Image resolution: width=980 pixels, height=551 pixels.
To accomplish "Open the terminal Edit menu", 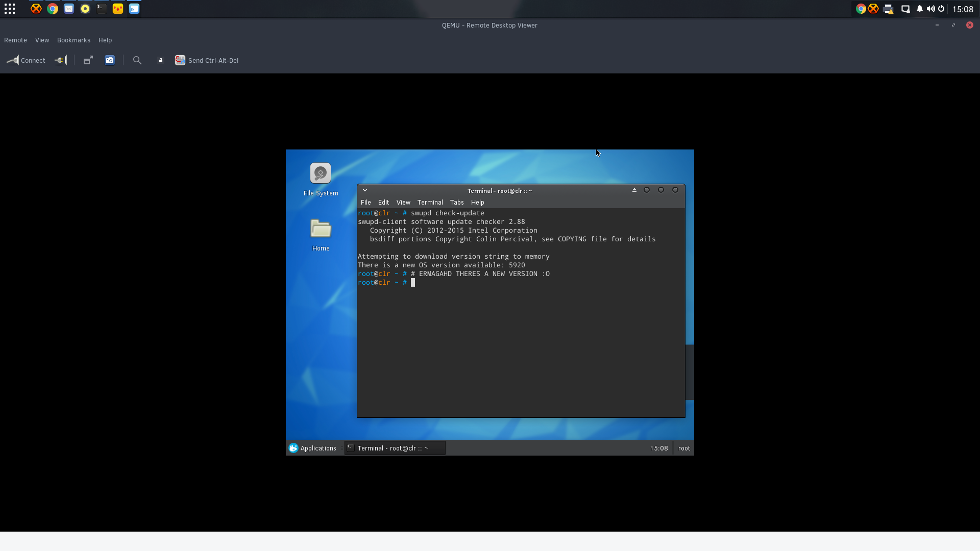I will pos(383,203).
